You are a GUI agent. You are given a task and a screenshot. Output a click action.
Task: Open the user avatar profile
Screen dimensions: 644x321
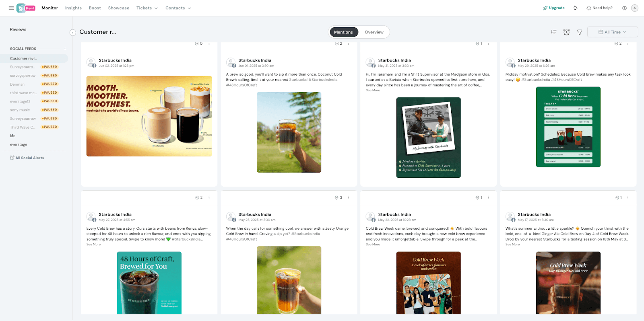(635, 8)
